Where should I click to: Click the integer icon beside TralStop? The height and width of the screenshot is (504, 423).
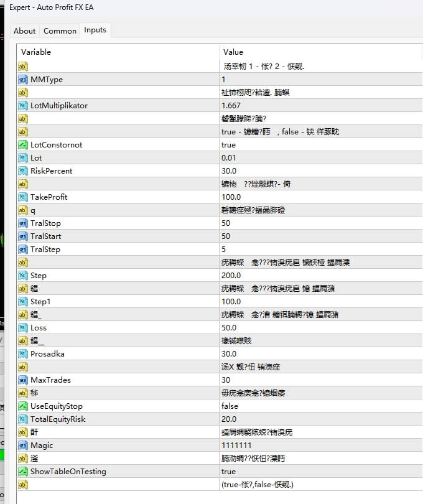23,223
